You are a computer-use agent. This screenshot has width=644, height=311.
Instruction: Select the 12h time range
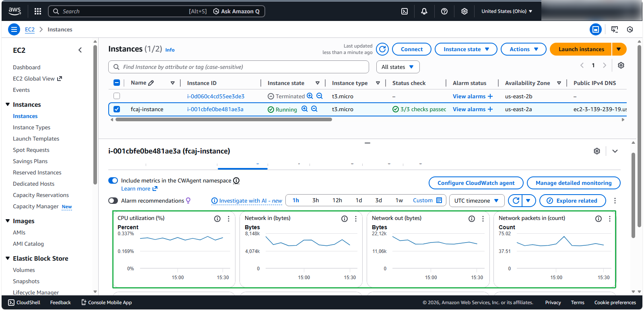337,200
